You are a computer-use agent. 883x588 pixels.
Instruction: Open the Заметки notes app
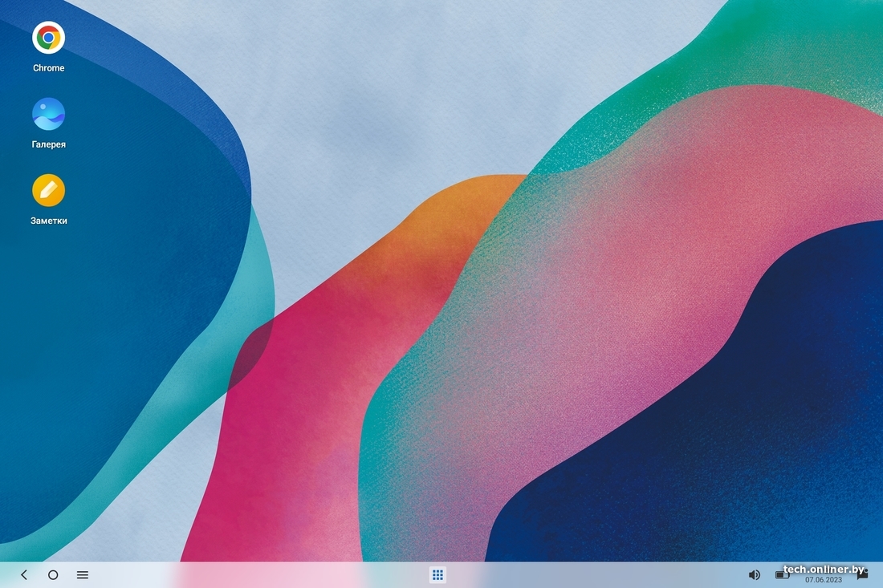tap(48, 191)
